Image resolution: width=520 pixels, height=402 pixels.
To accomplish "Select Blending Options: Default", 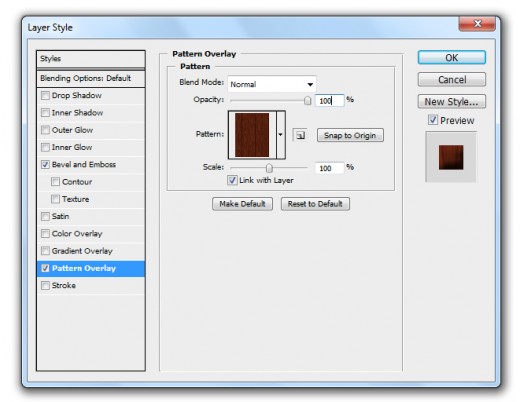I will click(91, 78).
